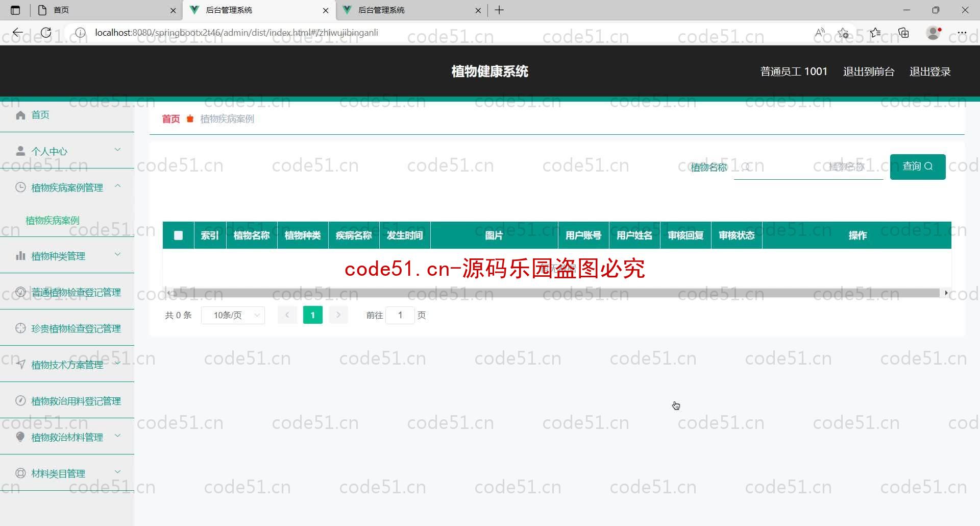
Task: Select page 1 in pagination
Action: coord(313,315)
